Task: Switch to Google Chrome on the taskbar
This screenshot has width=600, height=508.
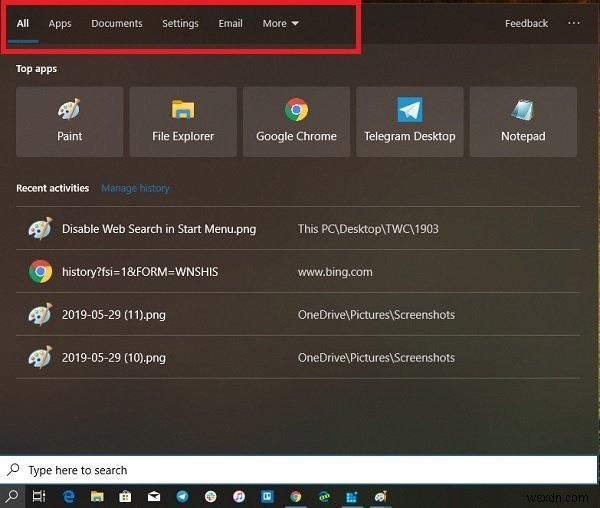Action: point(295,496)
